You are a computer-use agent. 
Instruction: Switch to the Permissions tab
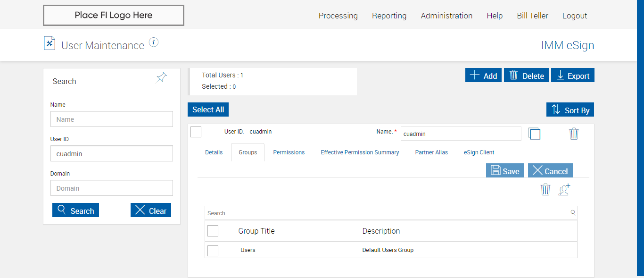[289, 152]
